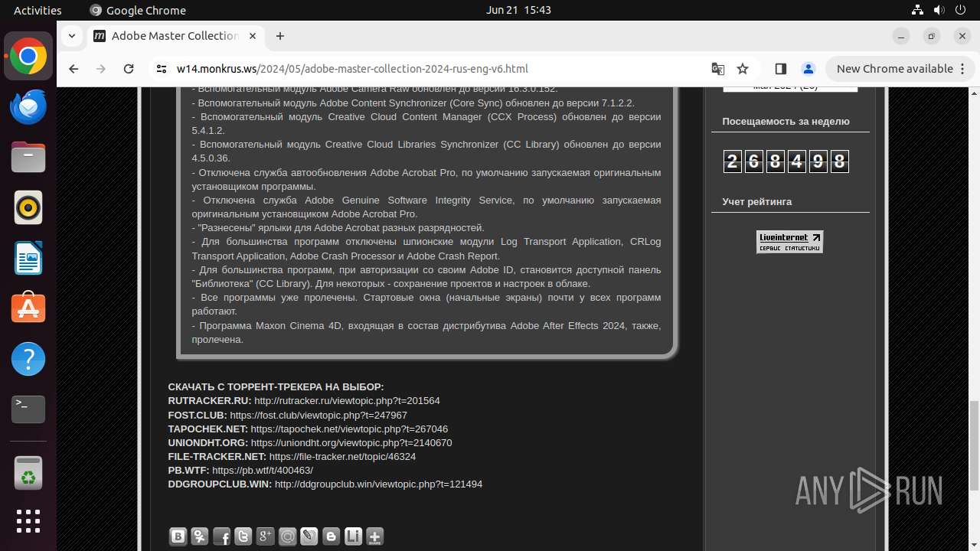Click the page vertical scrollbar thumb

click(x=974, y=445)
